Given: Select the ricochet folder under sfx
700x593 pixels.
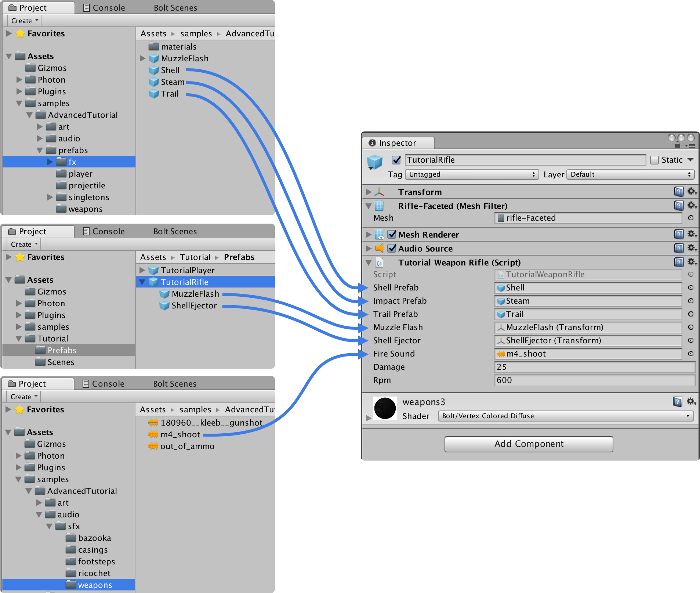Looking at the screenshot, I should coord(88,573).
